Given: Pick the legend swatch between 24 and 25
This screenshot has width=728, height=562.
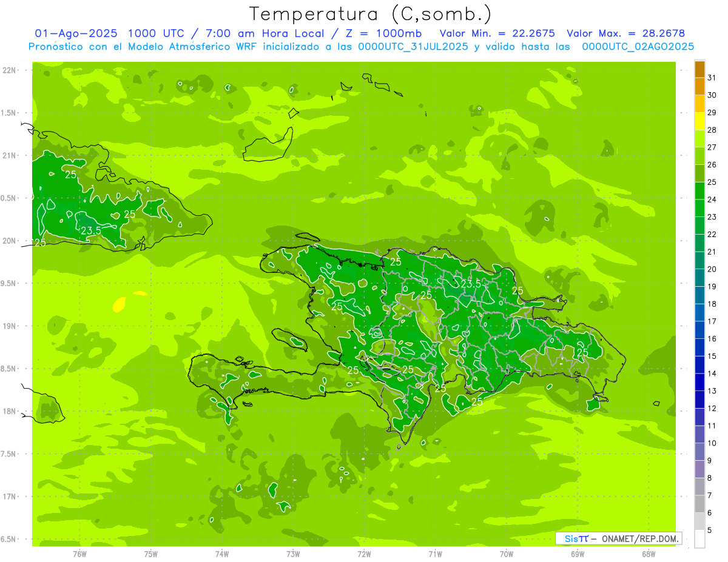Looking at the screenshot, I should click(x=699, y=191).
